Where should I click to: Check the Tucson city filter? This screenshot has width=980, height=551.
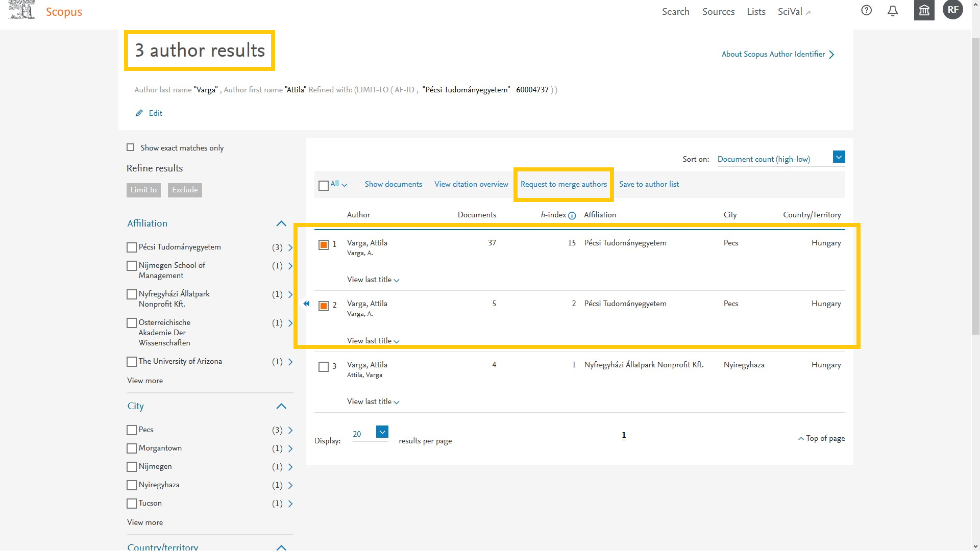[132, 504]
